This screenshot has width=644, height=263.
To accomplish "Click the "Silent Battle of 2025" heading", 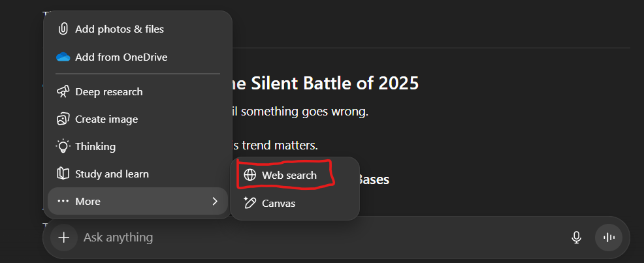I will (x=327, y=84).
